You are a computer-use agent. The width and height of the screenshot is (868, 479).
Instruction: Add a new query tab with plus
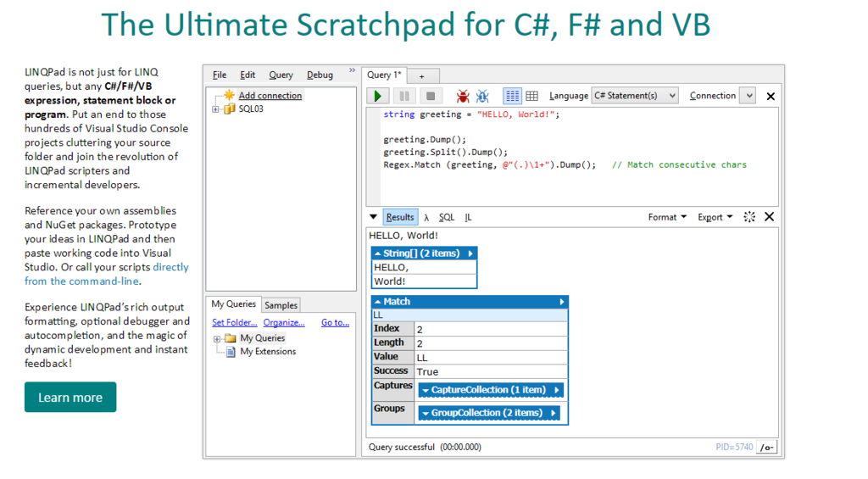422,76
